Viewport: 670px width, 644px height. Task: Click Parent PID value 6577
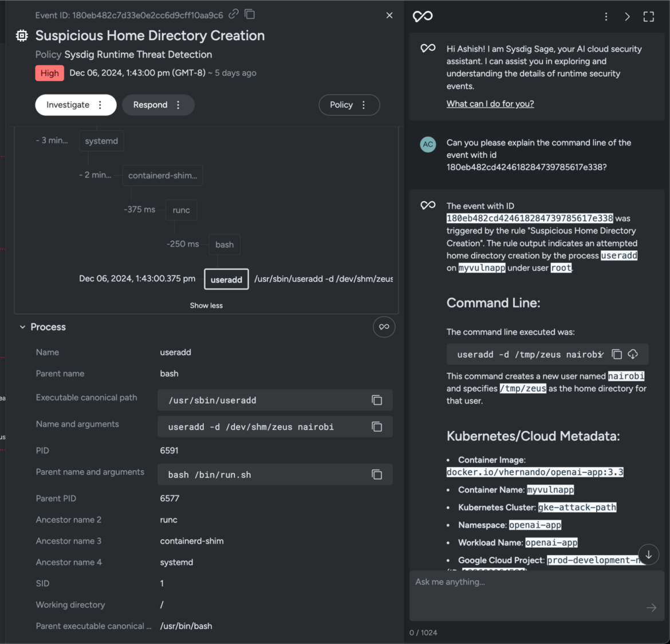coord(170,499)
